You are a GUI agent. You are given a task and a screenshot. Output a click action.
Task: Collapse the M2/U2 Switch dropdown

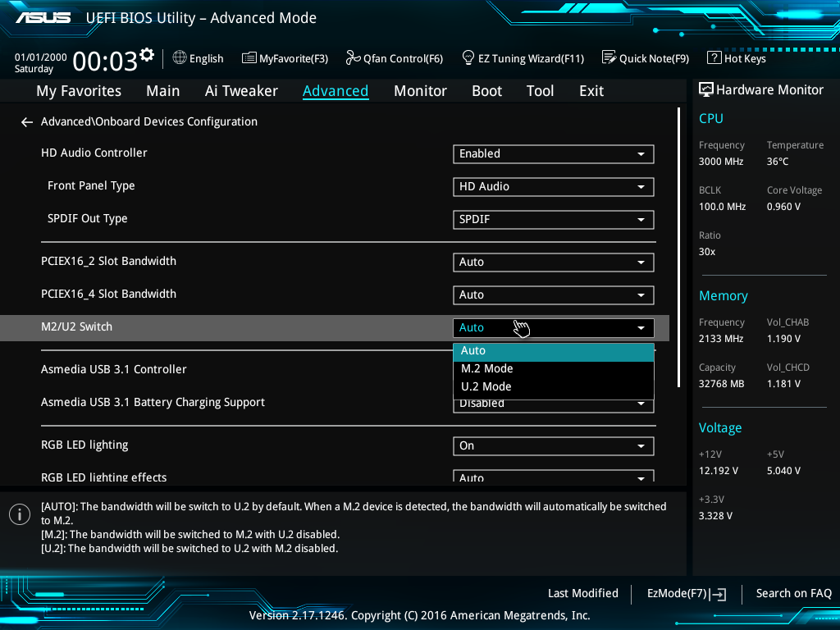[554, 328]
